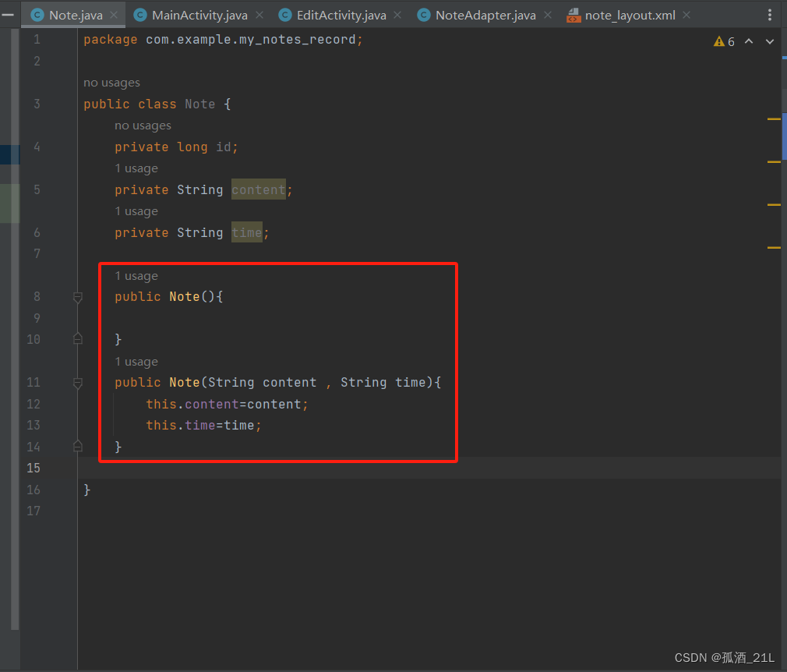
Task: Click '1 usage' hint above content field
Action: pos(136,168)
